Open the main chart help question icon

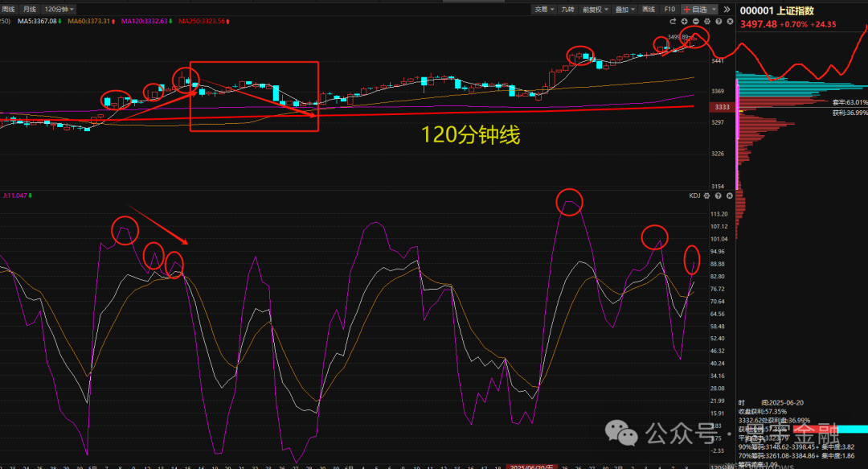(x=719, y=22)
